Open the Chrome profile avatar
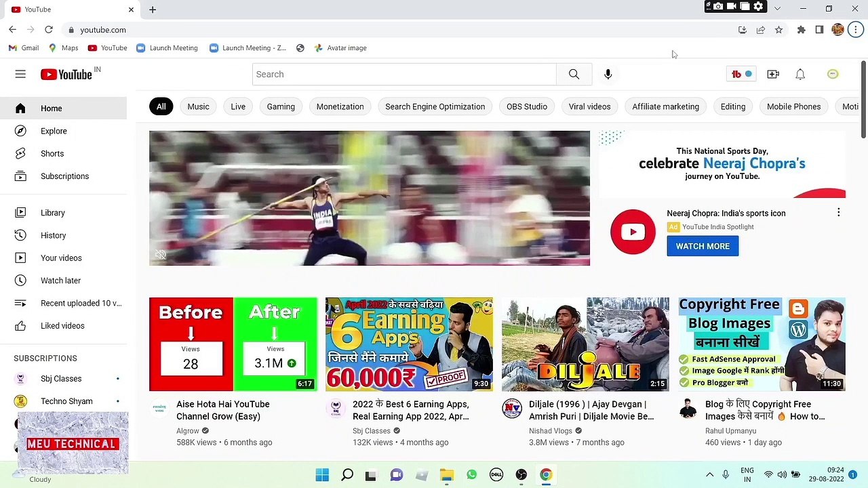The width and height of the screenshot is (868, 488). (x=837, y=30)
